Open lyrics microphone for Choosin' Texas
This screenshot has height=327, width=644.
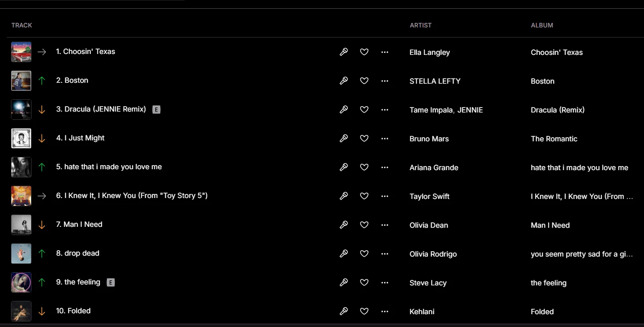344,52
